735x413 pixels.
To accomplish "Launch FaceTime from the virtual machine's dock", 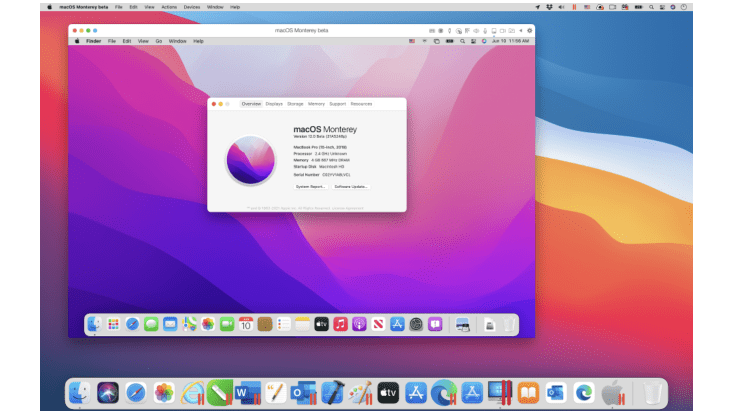I will pyautogui.click(x=227, y=324).
